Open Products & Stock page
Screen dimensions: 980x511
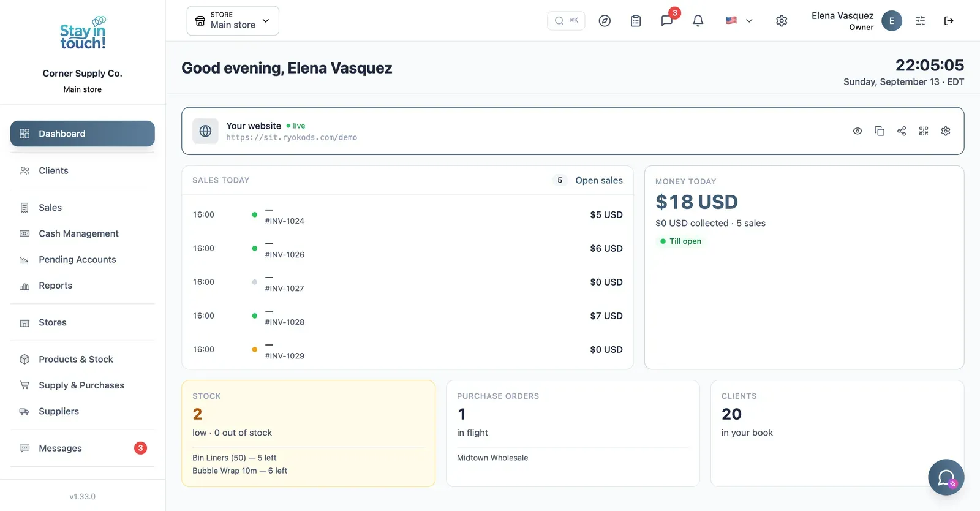click(83, 360)
